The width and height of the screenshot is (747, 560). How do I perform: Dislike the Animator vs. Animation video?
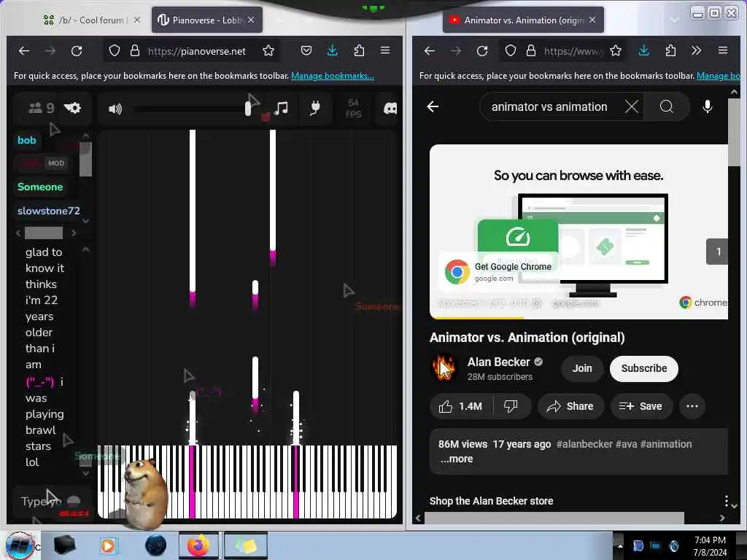pos(511,406)
